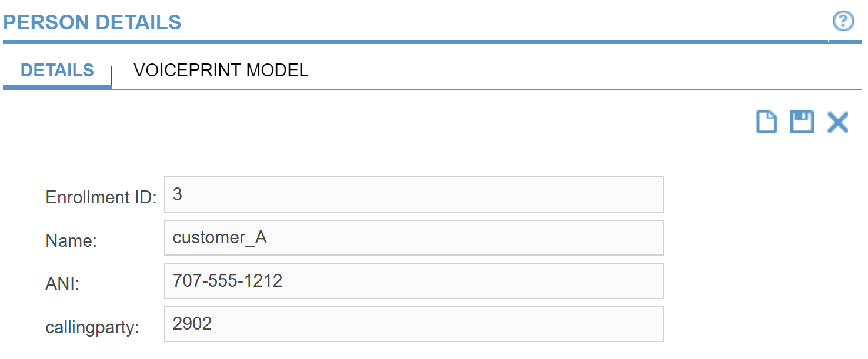Click the vertical separator between tabs
This screenshot has height=359, width=868.
pyautogui.click(x=112, y=75)
